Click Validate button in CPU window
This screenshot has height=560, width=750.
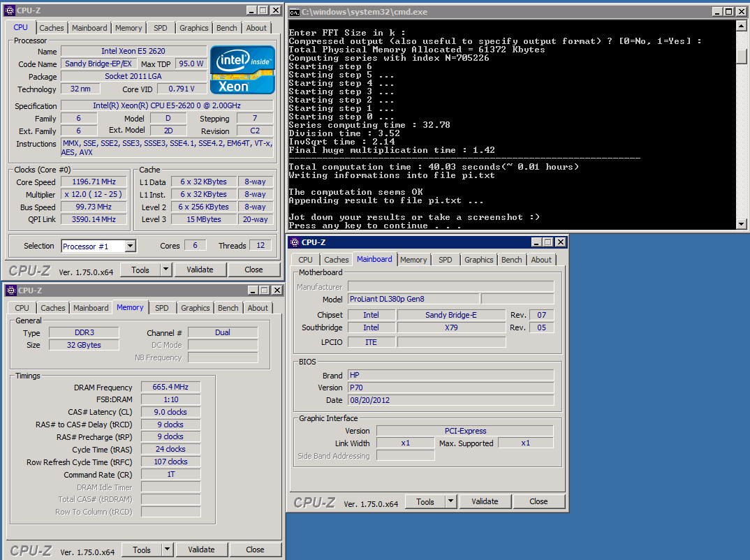point(200,270)
